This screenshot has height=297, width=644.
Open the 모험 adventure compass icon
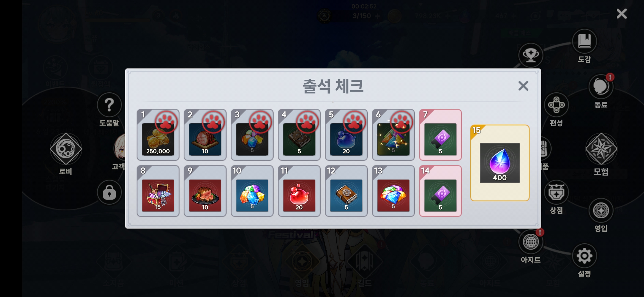pos(601,149)
